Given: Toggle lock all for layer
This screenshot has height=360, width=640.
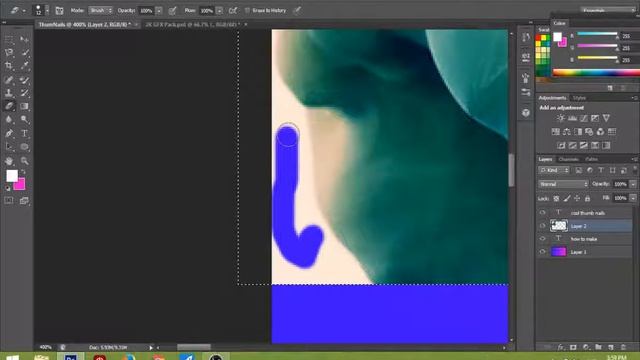Looking at the screenshot, I should point(587,198).
